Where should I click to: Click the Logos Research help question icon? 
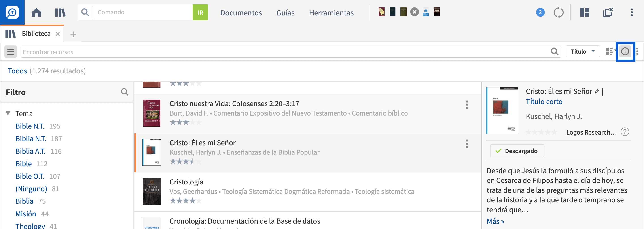[x=625, y=132]
